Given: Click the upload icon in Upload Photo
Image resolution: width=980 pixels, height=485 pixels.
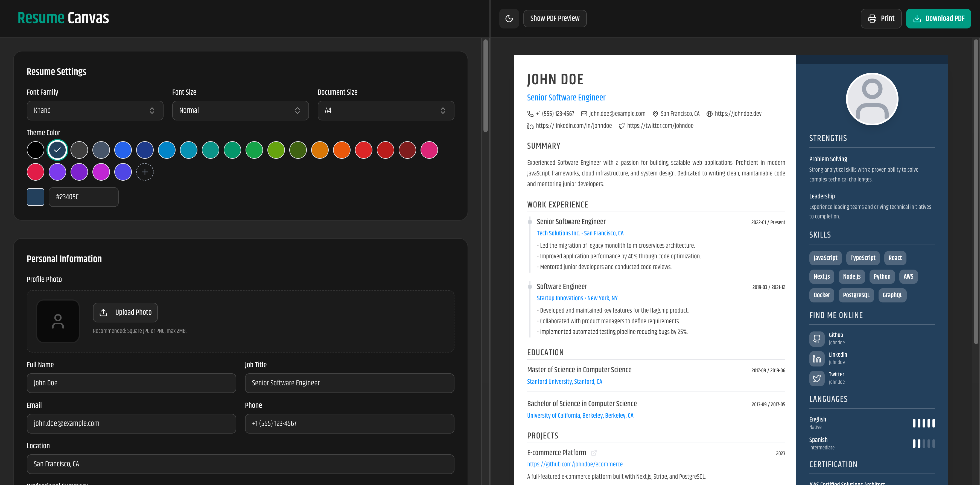Looking at the screenshot, I should pyautogui.click(x=103, y=312).
